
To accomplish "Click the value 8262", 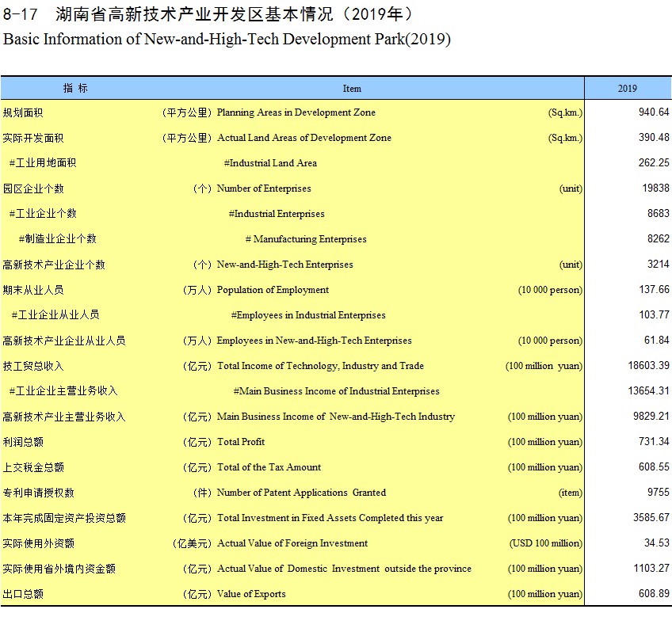I will 659,238.
